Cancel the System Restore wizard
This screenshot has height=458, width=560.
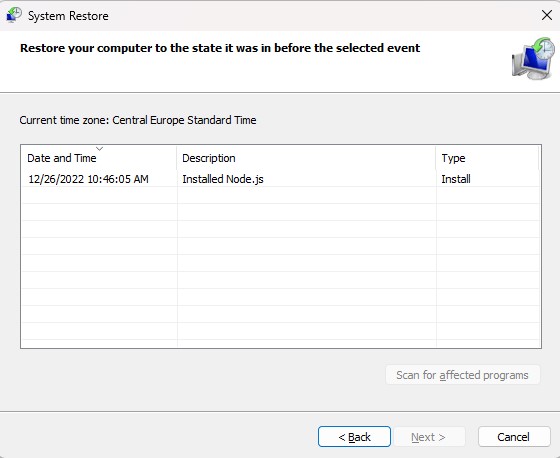pos(514,437)
